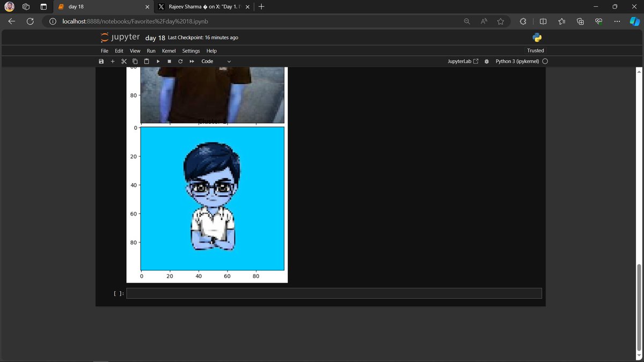
Task: Open a new browser tab
Action: click(x=261, y=7)
